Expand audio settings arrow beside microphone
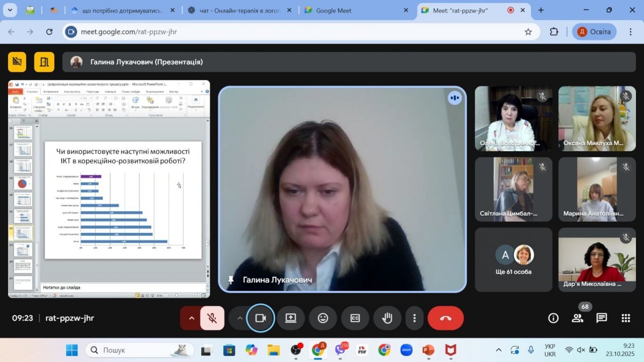The width and height of the screenshot is (644, 362). coord(191,318)
